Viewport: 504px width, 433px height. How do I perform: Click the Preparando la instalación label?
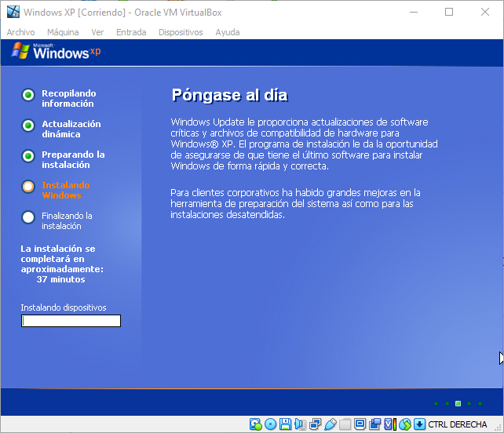[73, 160]
